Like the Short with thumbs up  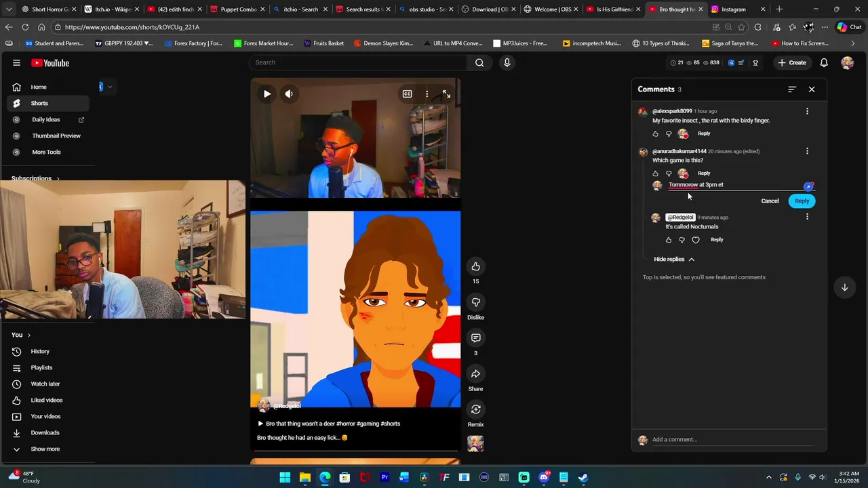click(x=475, y=266)
